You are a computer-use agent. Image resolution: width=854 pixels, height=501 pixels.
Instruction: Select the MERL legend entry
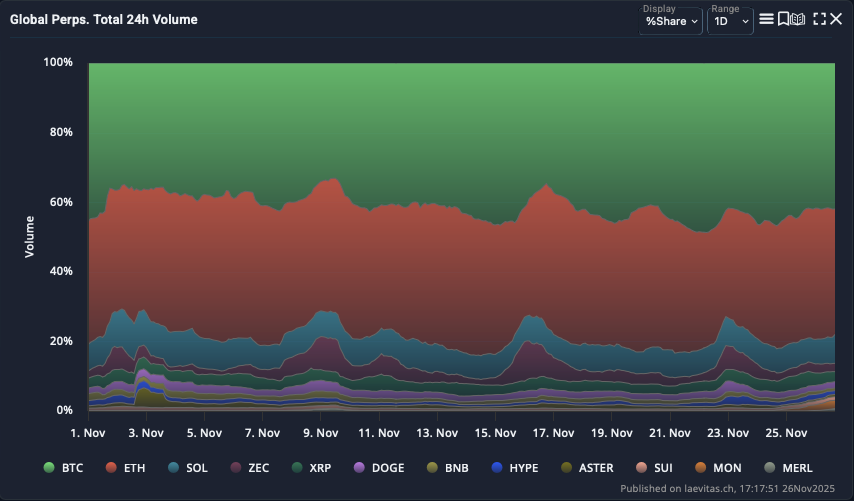(x=796, y=467)
